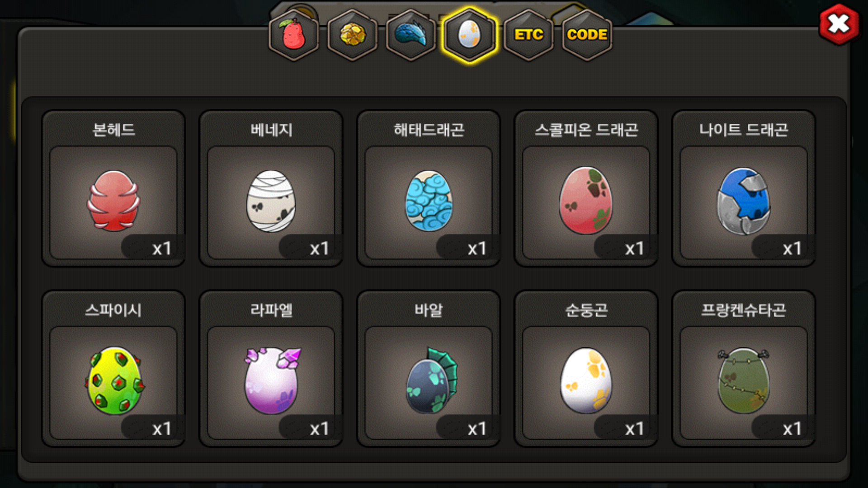The image size is (868, 488).
Task: Select the spiky green 스파이시 egg
Action: [114, 380]
